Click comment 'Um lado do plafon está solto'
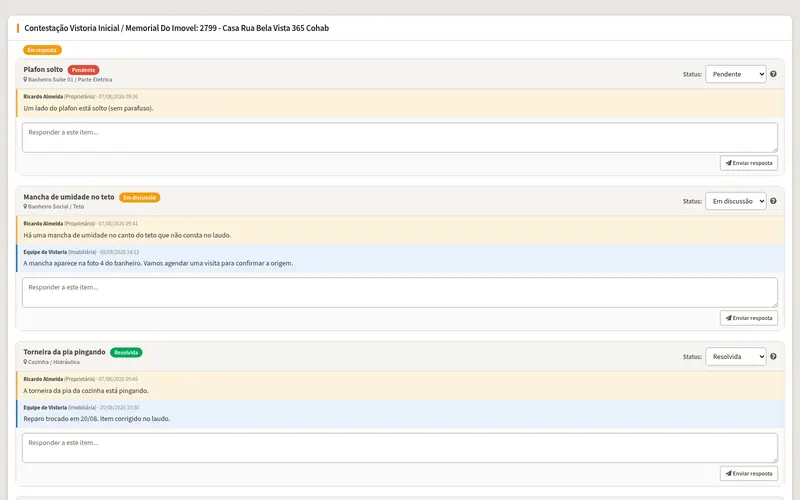Image resolution: width=800 pixels, height=500 pixels. click(88, 108)
